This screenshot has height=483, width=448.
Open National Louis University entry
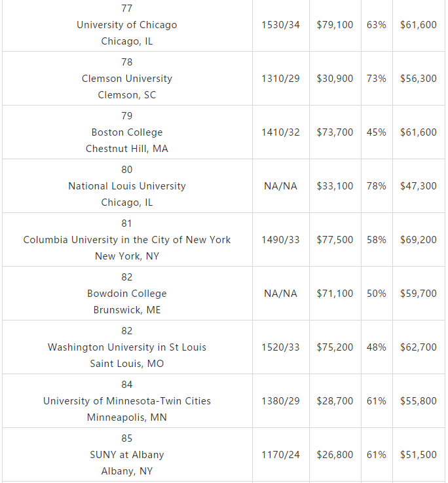pyautogui.click(x=127, y=186)
